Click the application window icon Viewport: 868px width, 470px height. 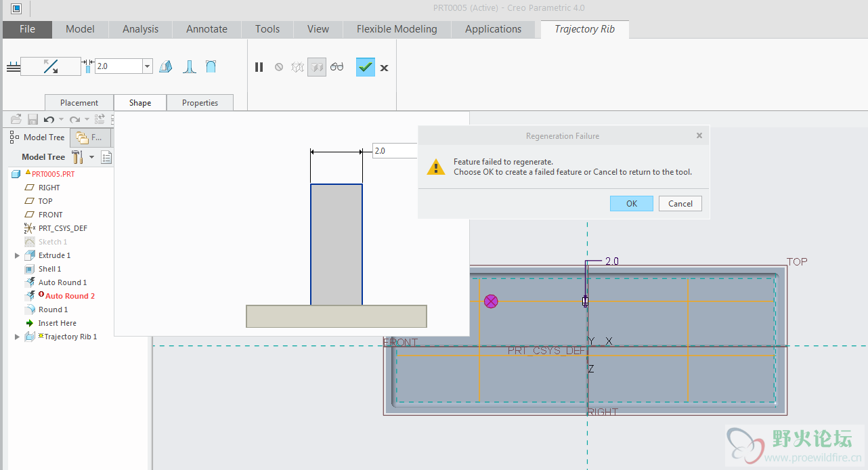16,8
